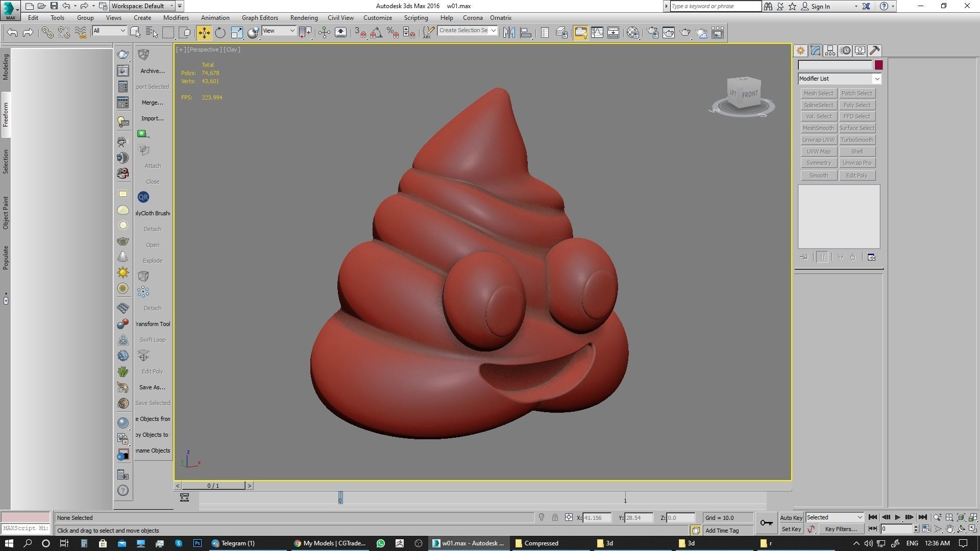Click the Select and Link chain icon

tap(47, 33)
